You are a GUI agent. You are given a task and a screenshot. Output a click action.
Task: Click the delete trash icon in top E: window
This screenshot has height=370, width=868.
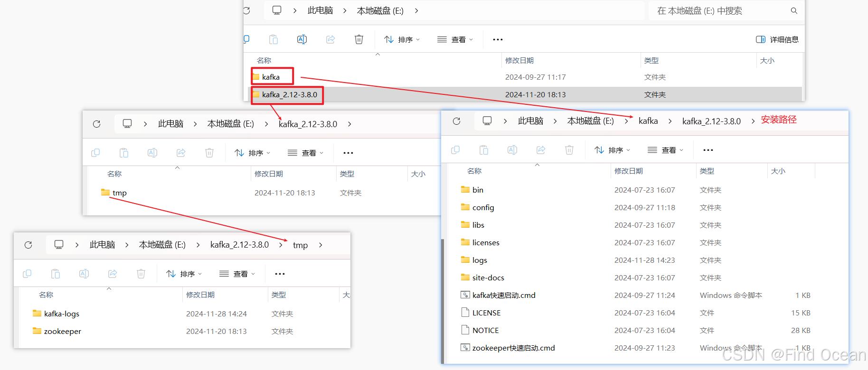(359, 39)
